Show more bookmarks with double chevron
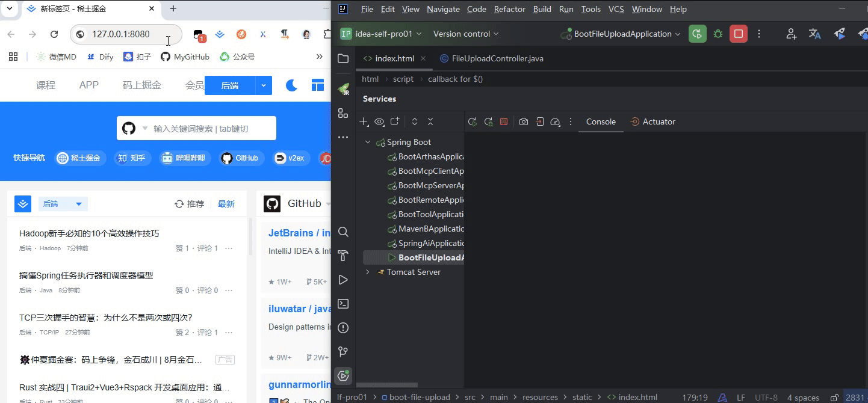868x403 pixels. 320,57
